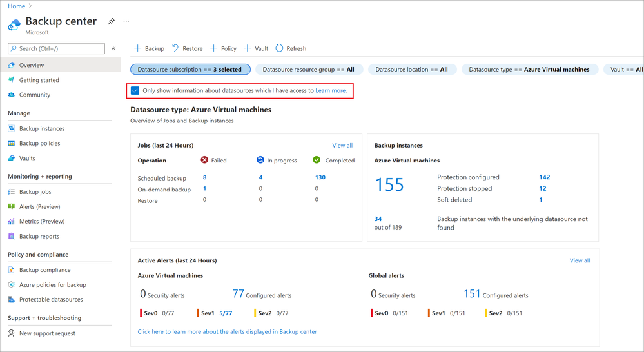
Task: Select the Overview menu label
Action: [32, 65]
